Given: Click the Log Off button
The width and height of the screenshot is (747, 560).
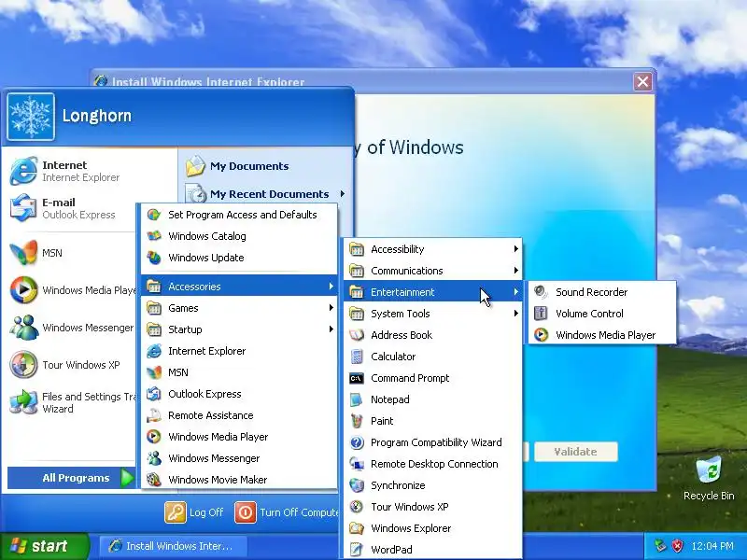Looking at the screenshot, I should [x=194, y=512].
